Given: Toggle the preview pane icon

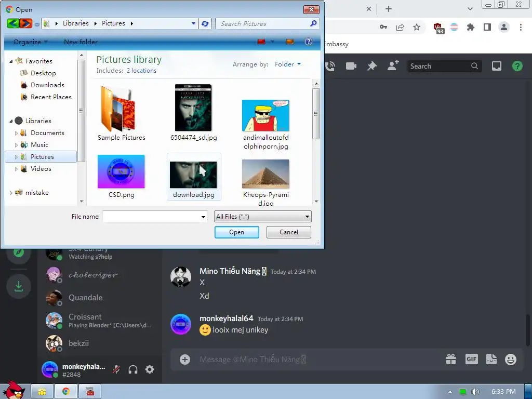Looking at the screenshot, I should [290, 42].
